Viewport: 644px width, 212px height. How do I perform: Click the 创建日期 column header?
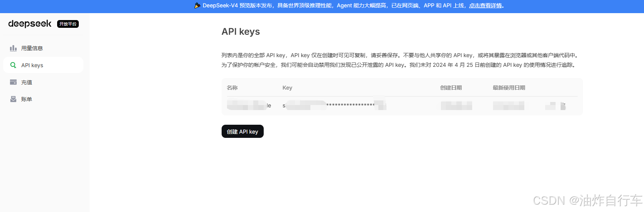click(x=451, y=88)
